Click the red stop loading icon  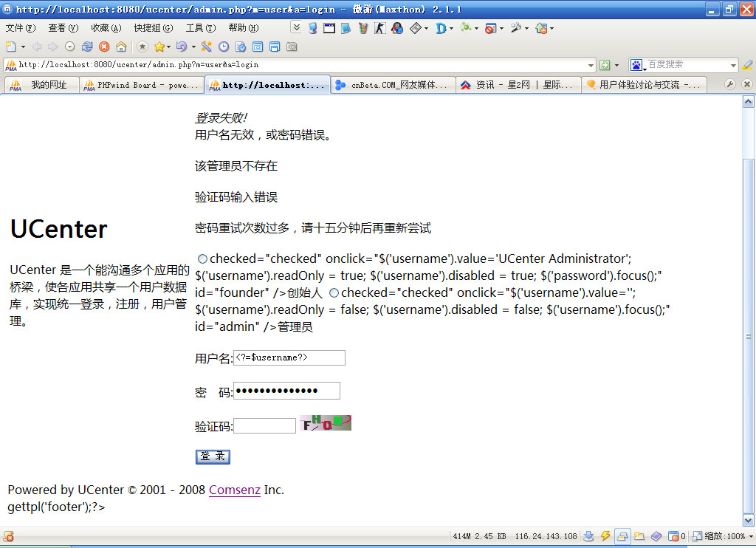pos(104,47)
